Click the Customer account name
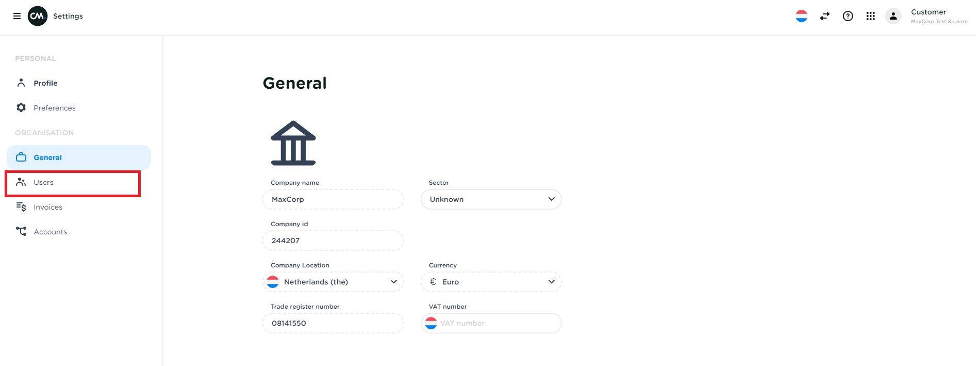980x366 pixels. tap(928, 12)
